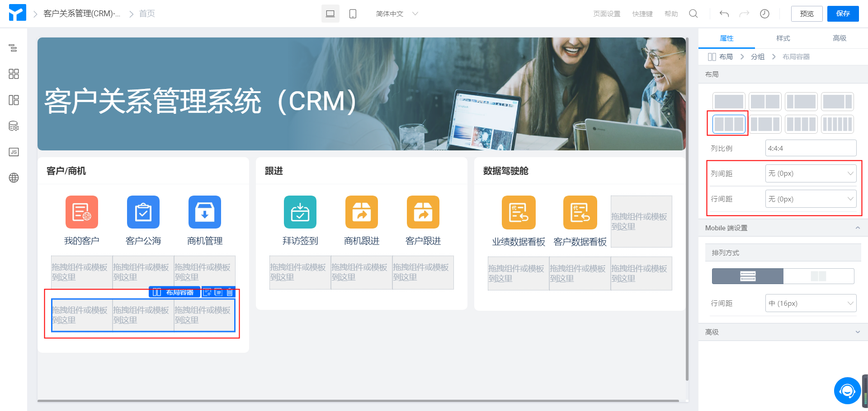Choose the single-column layout option
The width and height of the screenshot is (868, 411).
tap(729, 102)
